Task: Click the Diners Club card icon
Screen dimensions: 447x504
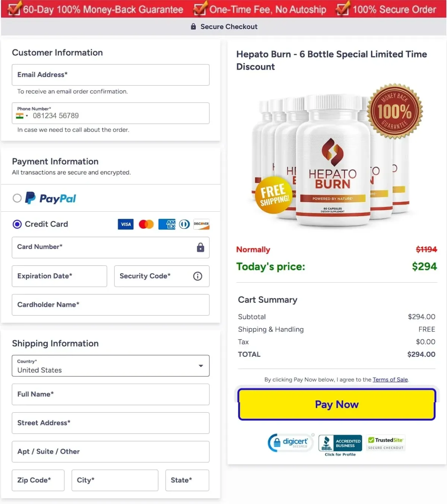Action: 184,224
